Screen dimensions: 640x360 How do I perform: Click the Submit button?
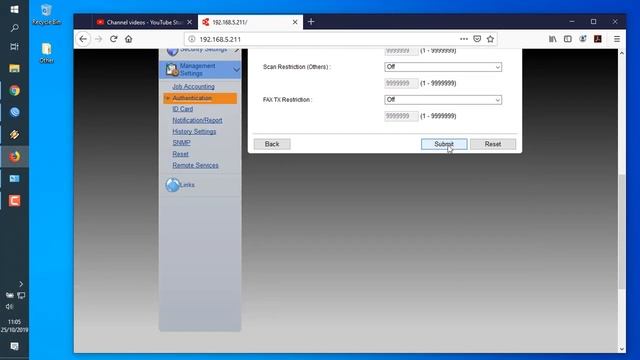(x=444, y=144)
